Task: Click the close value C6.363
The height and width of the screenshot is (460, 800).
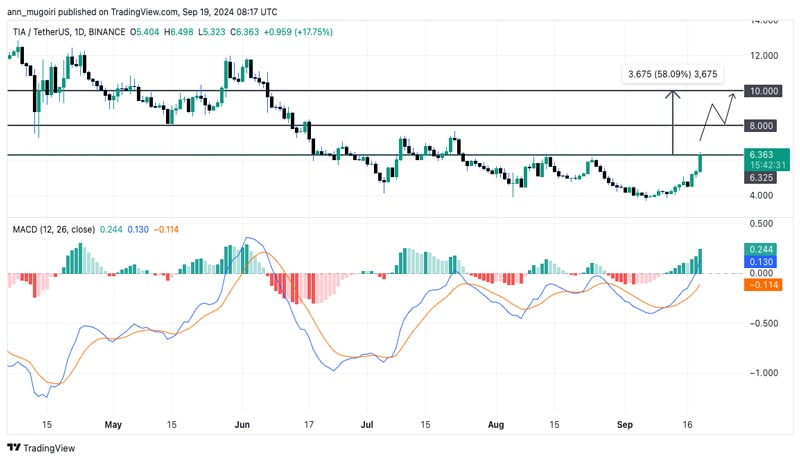Action: (x=244, y=32)
